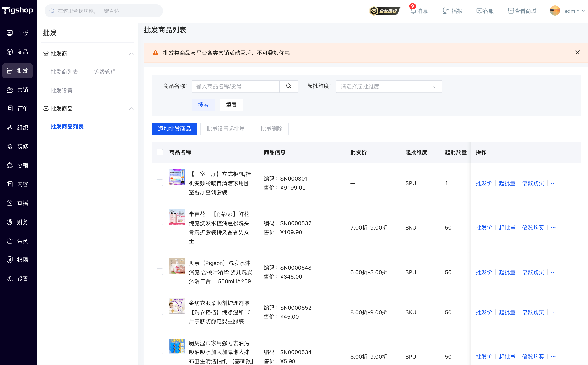588x365 pixels.
Task: Click the air conditioner product thumbnail
Action: pos(177,177)
